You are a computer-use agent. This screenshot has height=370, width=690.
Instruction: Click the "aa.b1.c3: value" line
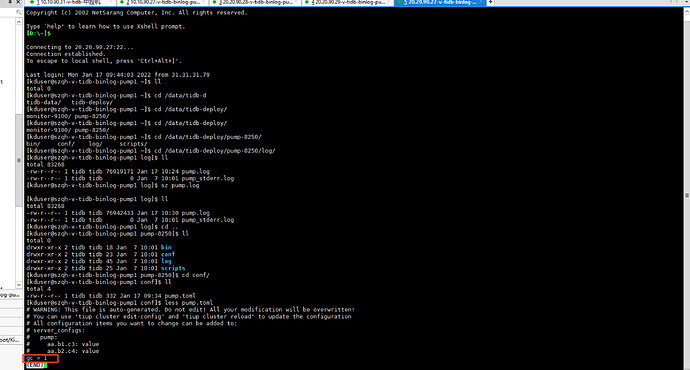point(62,344)
